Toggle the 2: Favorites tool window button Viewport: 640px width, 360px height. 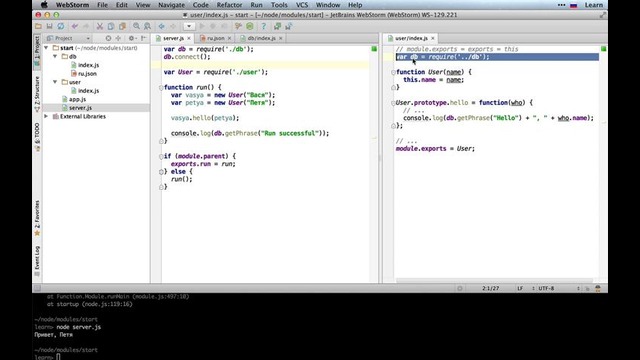(x=37, y=218)
